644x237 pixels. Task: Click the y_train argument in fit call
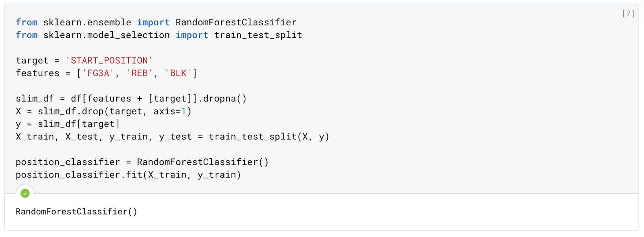(x=217, y=175)
